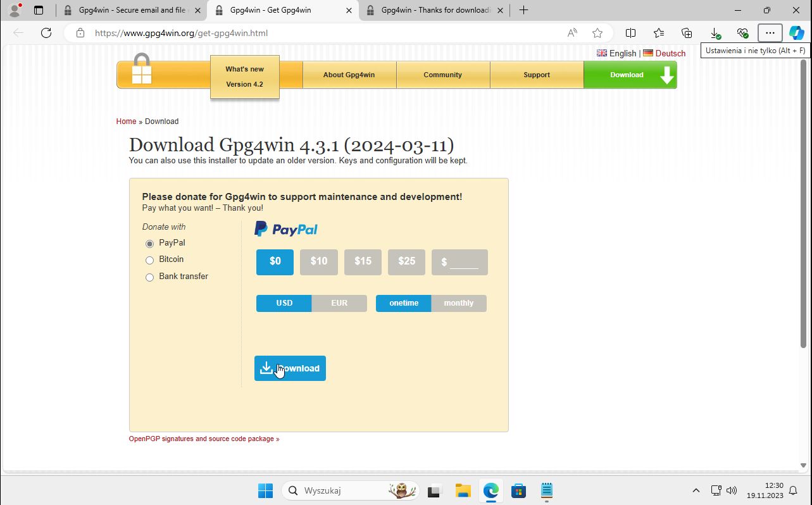Open the OpenPGP signatures and source code link
This screenshot has width=812, height=505.
[x=204, y=439]
